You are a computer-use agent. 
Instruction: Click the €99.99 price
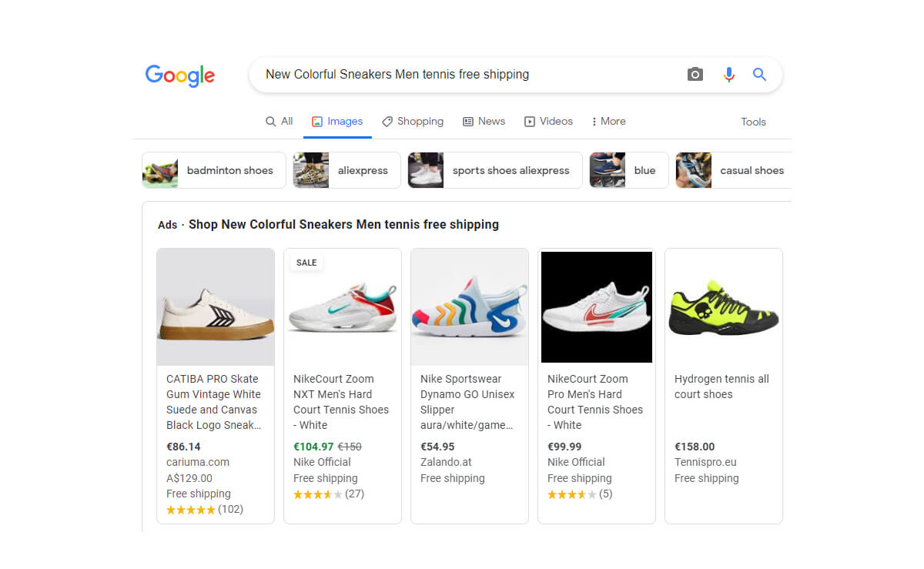(x=564, y=447)
